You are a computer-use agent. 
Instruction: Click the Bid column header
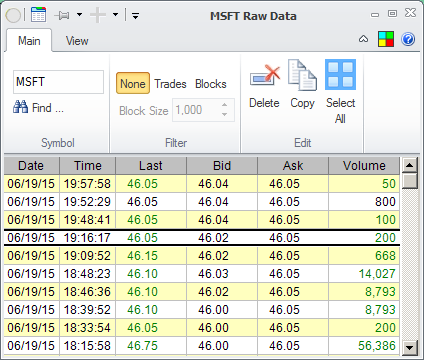pyautogui.click(x=222, y=166)
